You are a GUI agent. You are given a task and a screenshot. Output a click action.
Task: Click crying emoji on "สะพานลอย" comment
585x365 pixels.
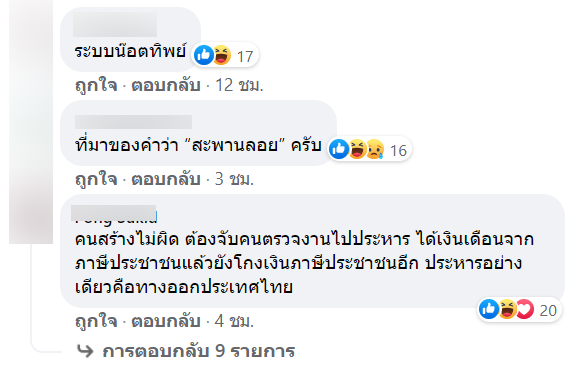(375, 149)
